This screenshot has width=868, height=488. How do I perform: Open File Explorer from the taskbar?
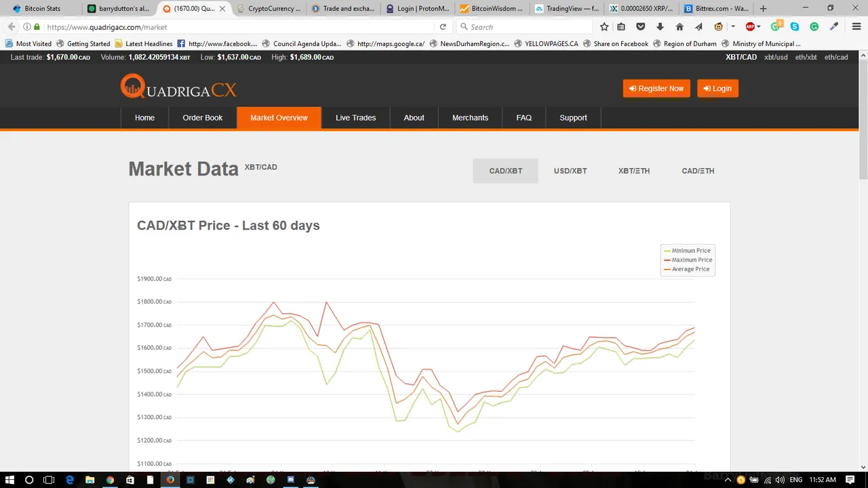coord(90,480)
